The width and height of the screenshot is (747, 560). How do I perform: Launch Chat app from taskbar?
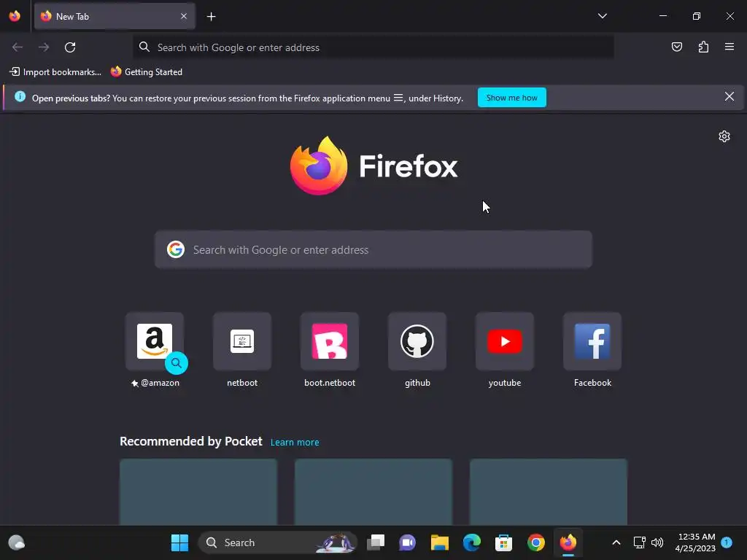click(x=407, y=542)
